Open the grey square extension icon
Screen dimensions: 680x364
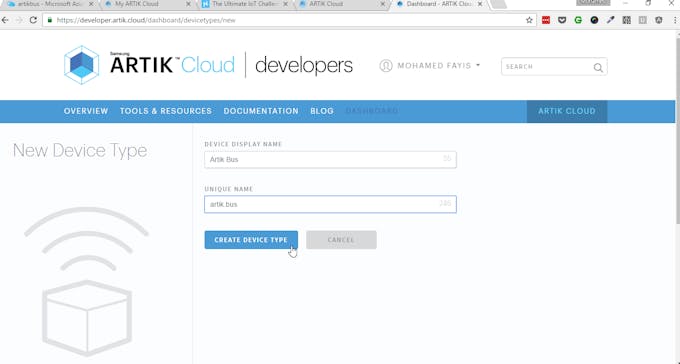(x=643, y=20)
